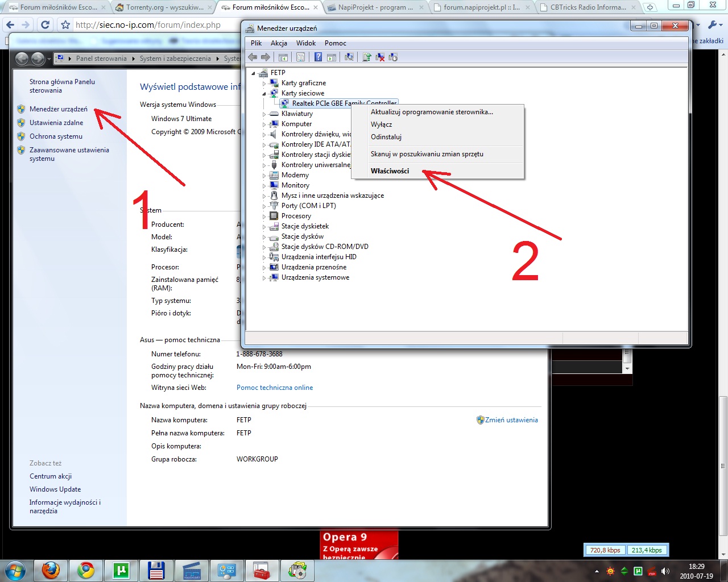The height and width of the screenshot is (582, 728).
Task: Bookmark page using the star icon
Action: (65, 25)
